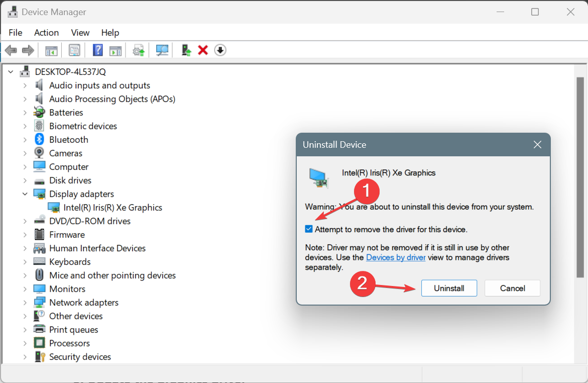This screenshot has width=588, height=383.
Task: Expand the Monitors chevron
Action: click(25, 289)
